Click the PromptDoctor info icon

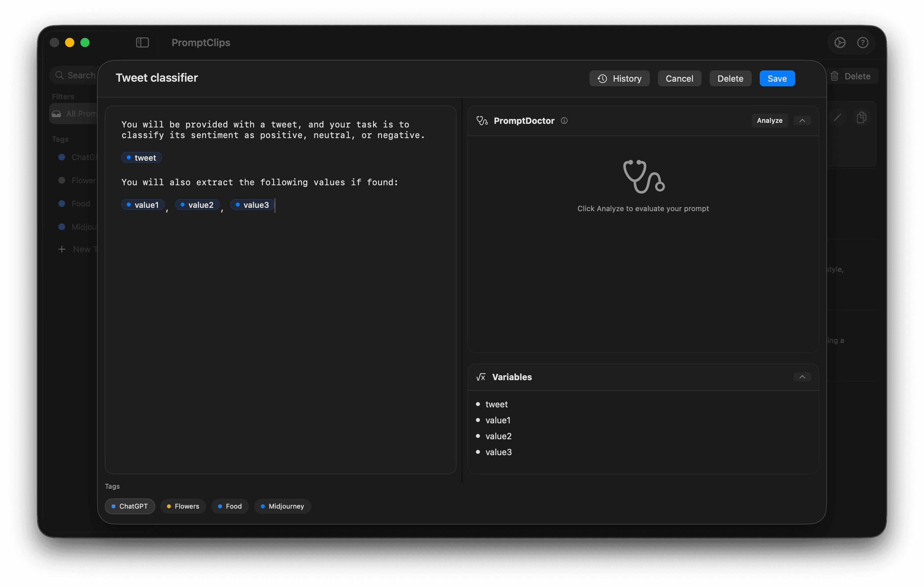(x=564, y=121)
